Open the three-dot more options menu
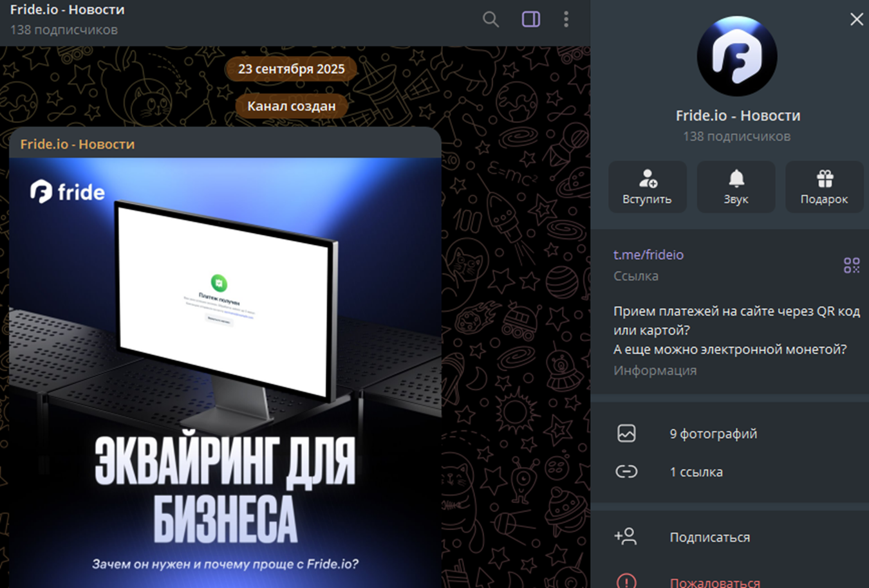The width and height of the screenshot is (869, 588). [566, 19]
